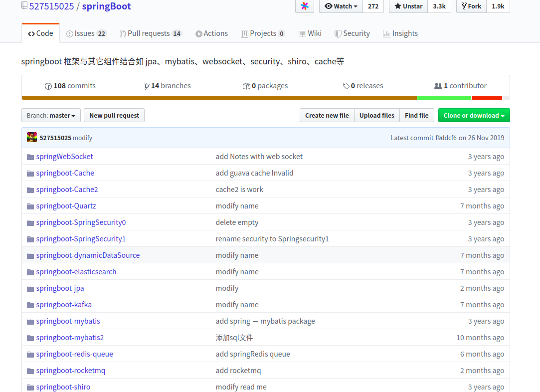Open the springboot-kafka folder
The image size is (540, 392).
coord(64,305)
